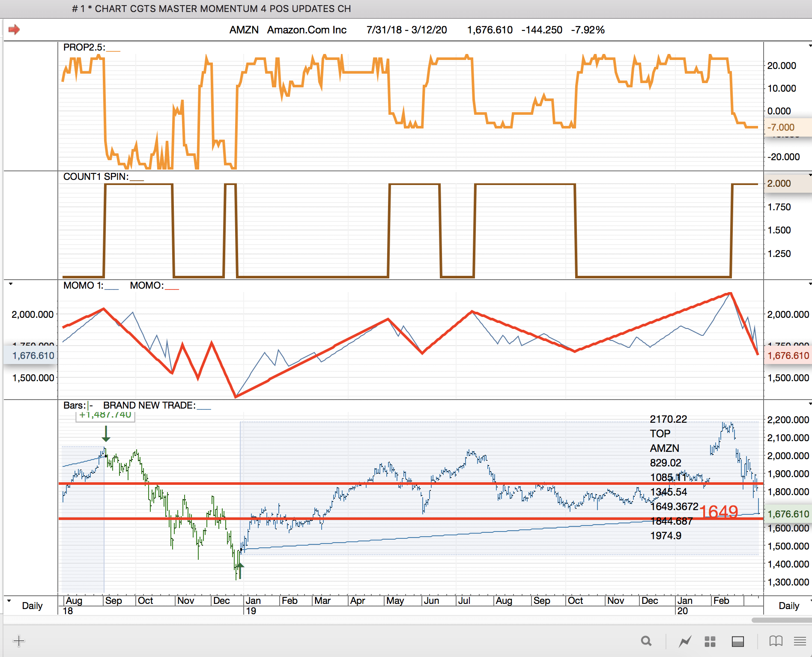The image size is (812, 657).
Task: Click the green down arrow trade marker
Action: coord(106,433)
